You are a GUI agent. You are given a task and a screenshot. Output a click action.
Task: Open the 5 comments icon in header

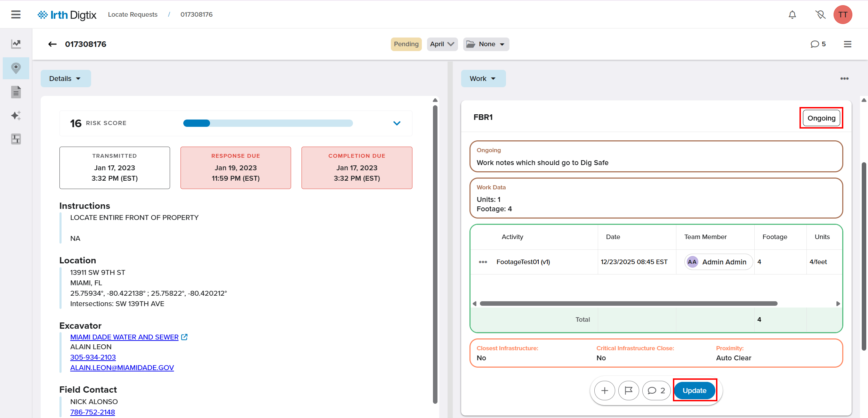click(818, 44)
